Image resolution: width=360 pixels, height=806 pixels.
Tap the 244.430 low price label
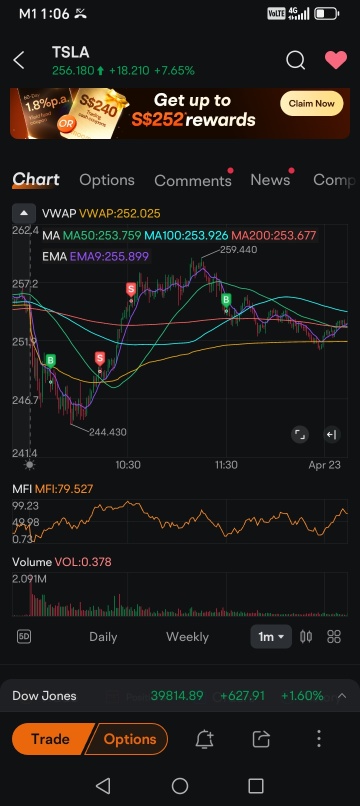(107, 432)
